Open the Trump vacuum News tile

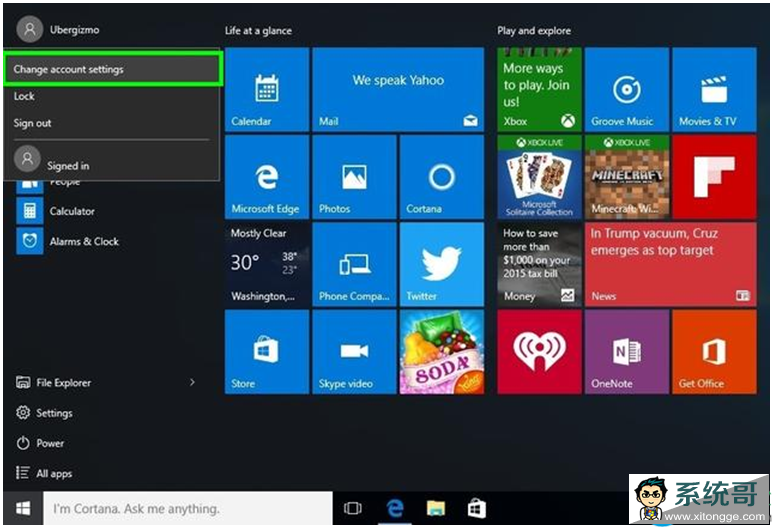point(670,264)
